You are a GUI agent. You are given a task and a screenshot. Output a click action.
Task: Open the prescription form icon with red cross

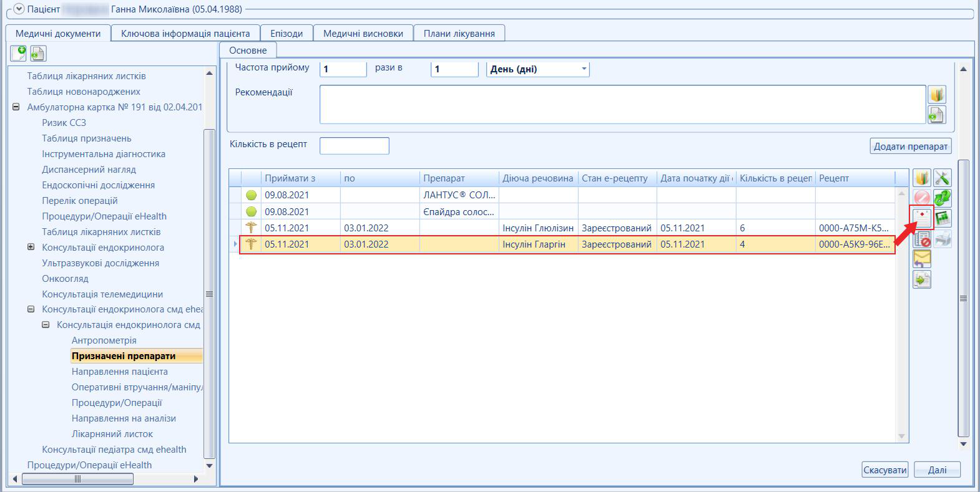coord(922,218)
